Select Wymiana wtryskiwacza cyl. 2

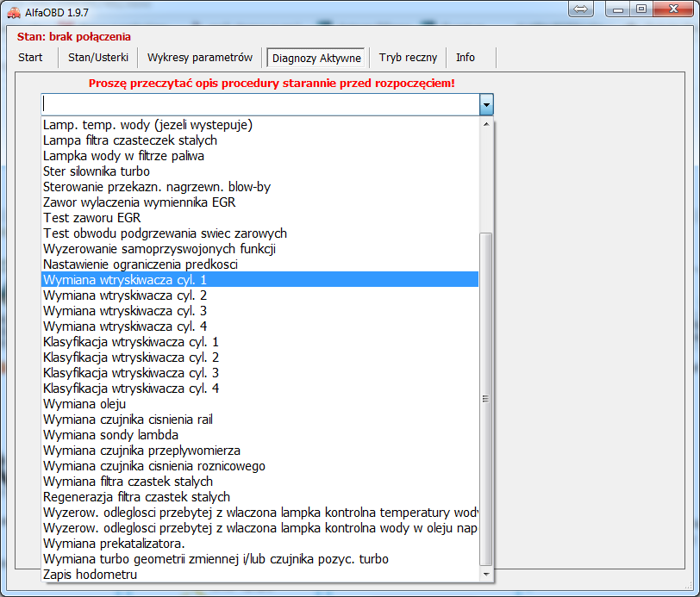pyautogui.click(x=125, y=295)
